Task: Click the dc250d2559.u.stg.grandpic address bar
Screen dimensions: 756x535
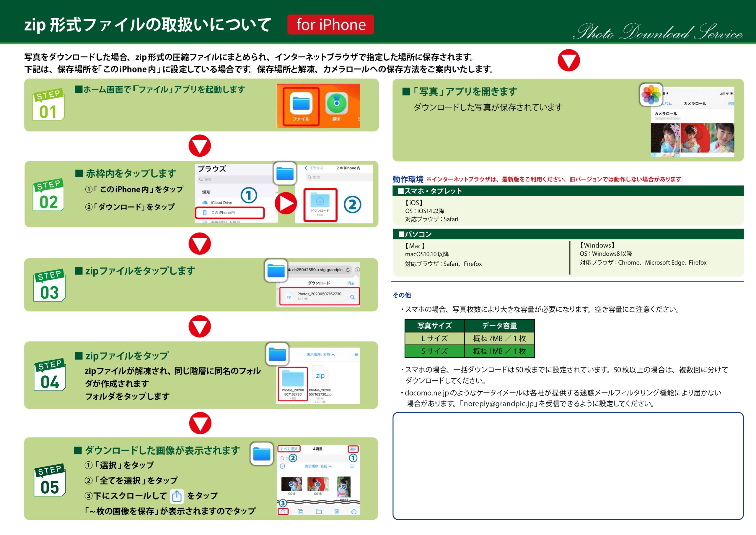Action: click(x=320, y=270)
